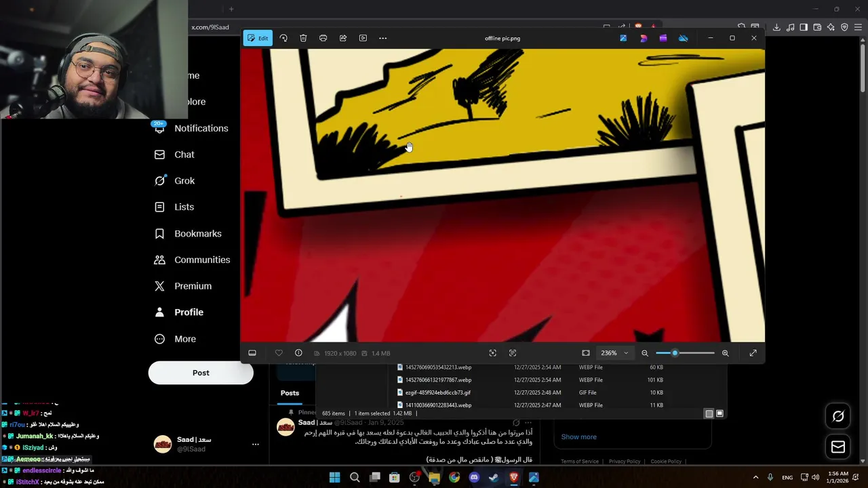
Task: Open Microsoft Store from taskbar
Action: pos(395,478)
